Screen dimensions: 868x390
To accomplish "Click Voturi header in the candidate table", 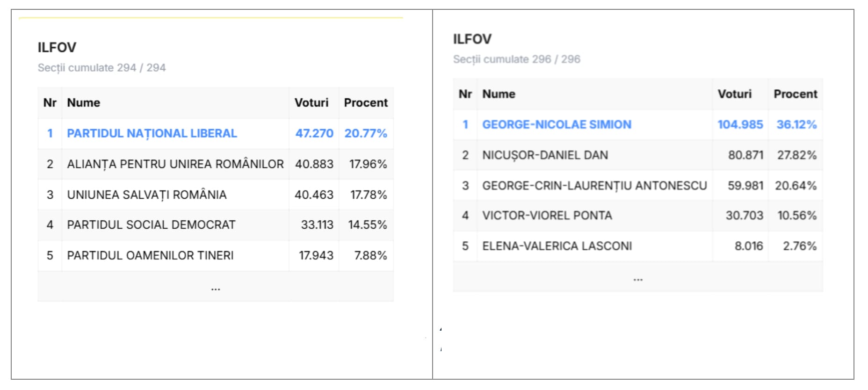I will pos(735,94).
